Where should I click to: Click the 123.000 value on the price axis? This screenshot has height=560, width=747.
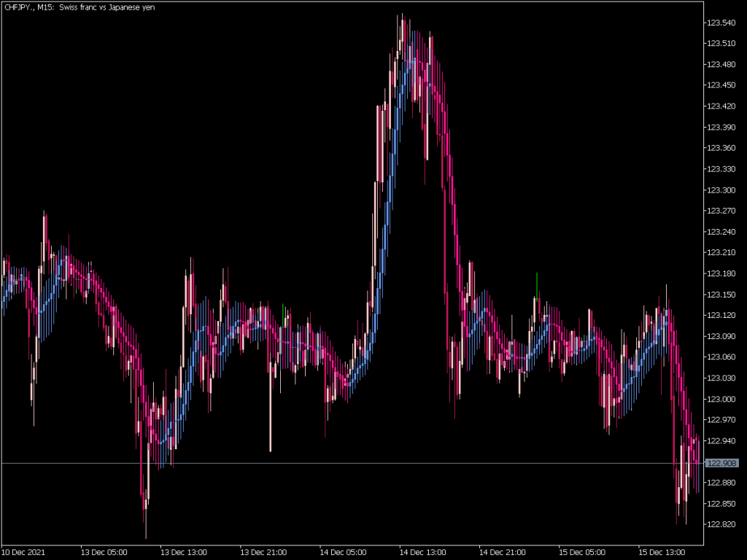pos(723,399)
